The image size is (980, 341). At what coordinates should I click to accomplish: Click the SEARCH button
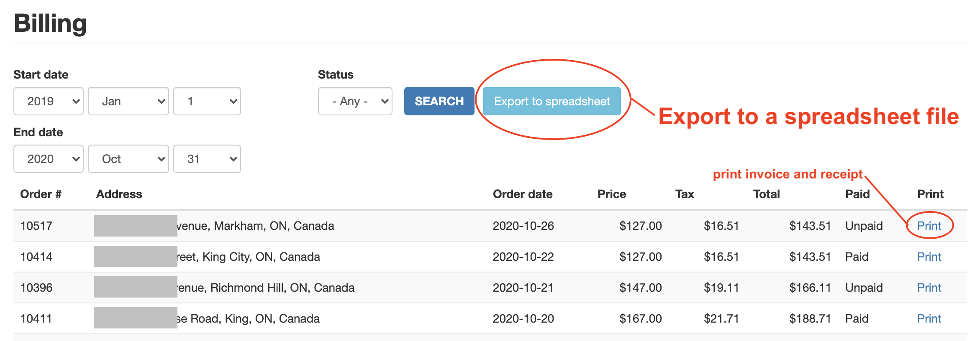(x=439, y=101)
